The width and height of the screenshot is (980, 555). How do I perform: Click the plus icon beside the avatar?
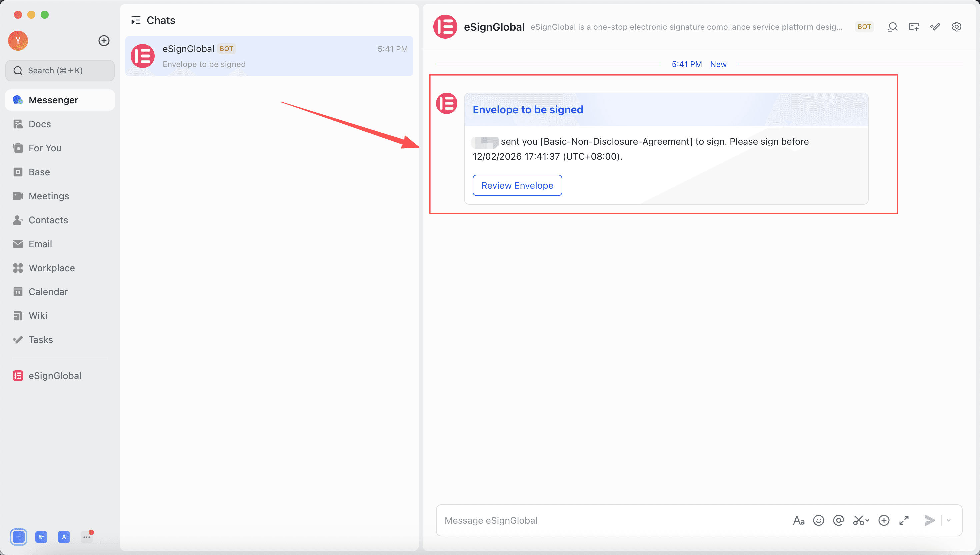coord(104,41)
